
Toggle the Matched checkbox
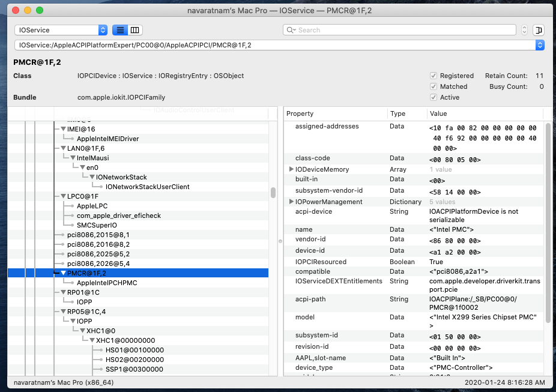point(434,86)
